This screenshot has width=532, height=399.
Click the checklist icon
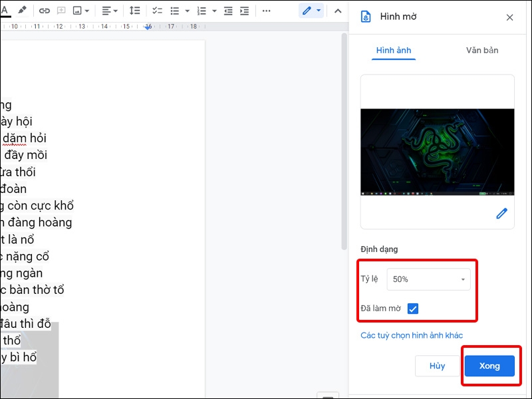point(157,11)
